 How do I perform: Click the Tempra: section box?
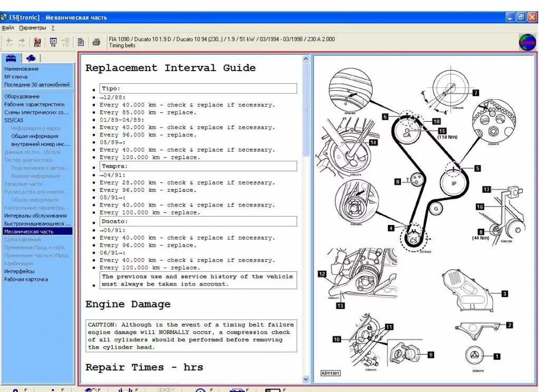tap(198, 166)
